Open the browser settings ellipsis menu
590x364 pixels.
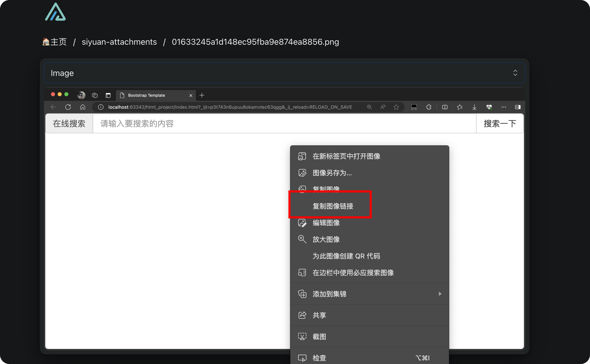(x=504, y=107)
